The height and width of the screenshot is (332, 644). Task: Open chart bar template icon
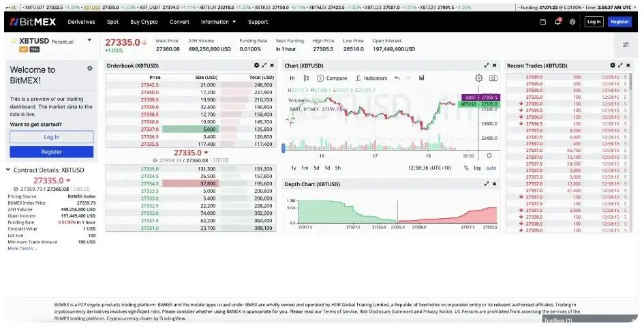point(421,78)
